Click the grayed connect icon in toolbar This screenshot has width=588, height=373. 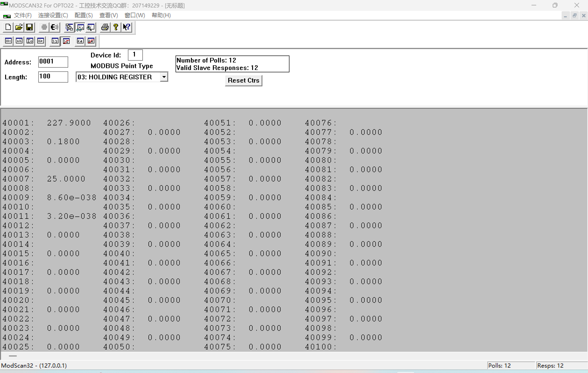(x=44, y=27)
